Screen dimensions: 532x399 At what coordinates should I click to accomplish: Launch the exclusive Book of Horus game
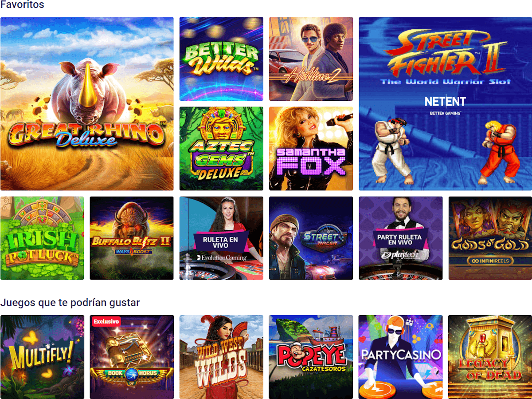point(132,357)
